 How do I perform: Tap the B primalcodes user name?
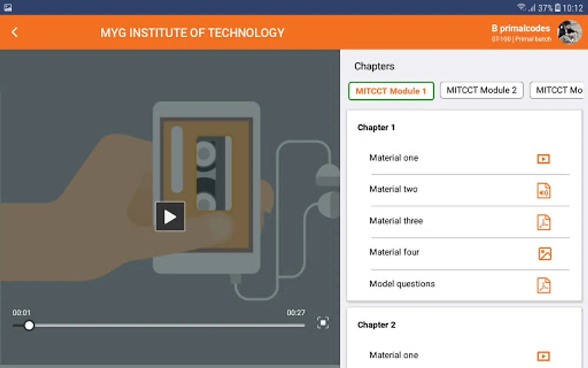click(521, 28)
